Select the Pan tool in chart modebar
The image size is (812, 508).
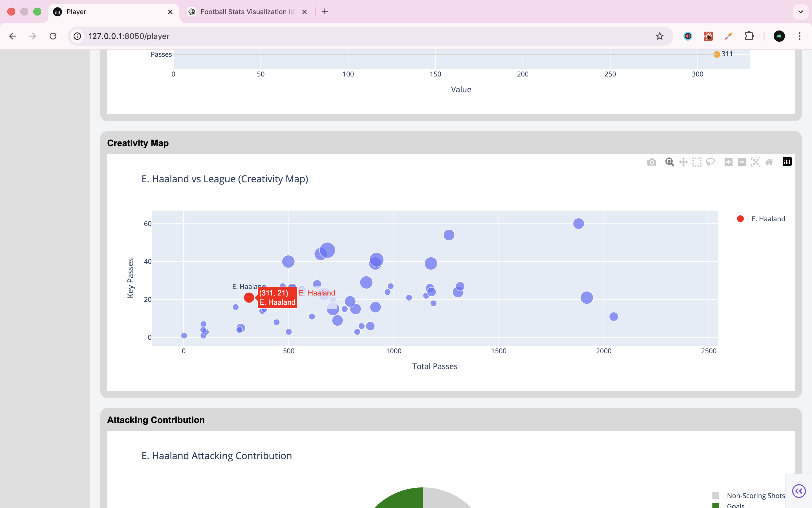tap(683, 162)
